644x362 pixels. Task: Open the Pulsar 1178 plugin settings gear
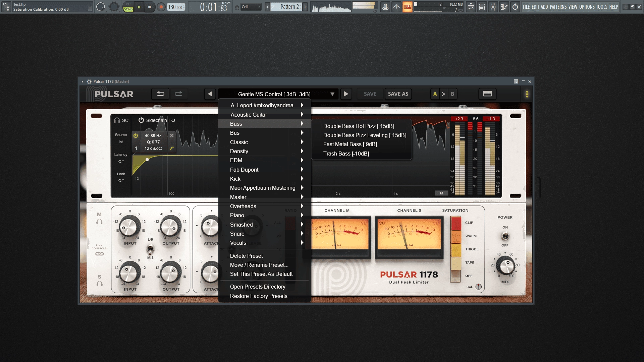[x=89, y=81]
